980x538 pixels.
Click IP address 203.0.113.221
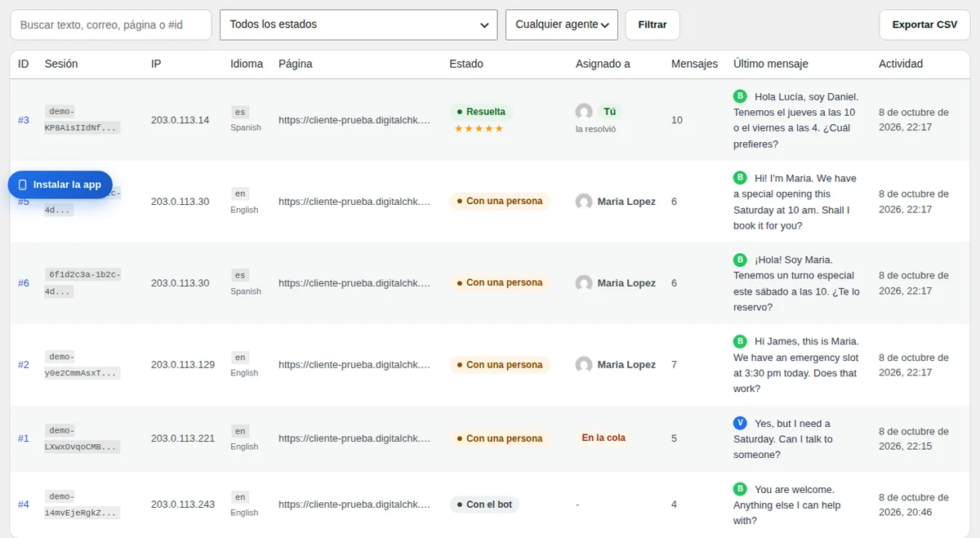pos(183,438)
